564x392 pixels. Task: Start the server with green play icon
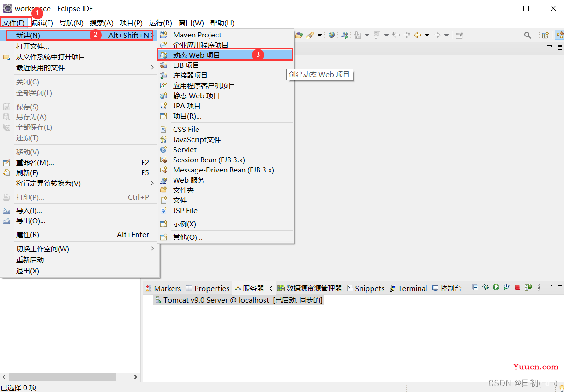[496, 287]
